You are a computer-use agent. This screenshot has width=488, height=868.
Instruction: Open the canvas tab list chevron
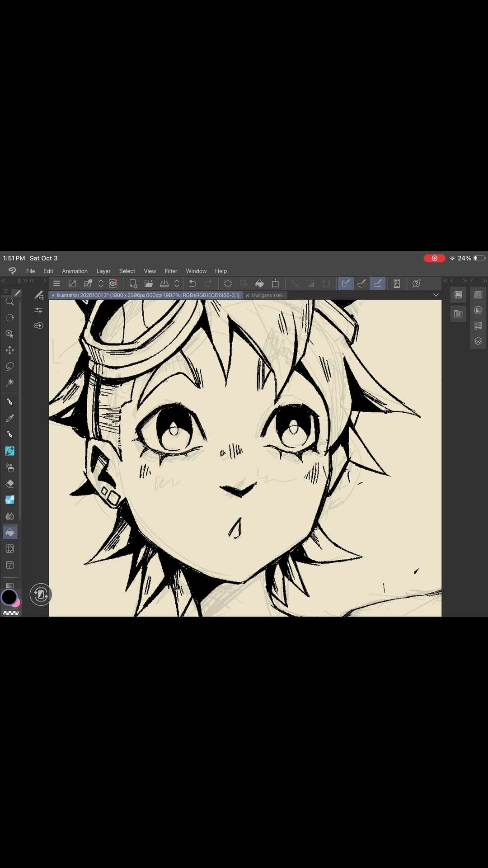(x=436, y=295)
